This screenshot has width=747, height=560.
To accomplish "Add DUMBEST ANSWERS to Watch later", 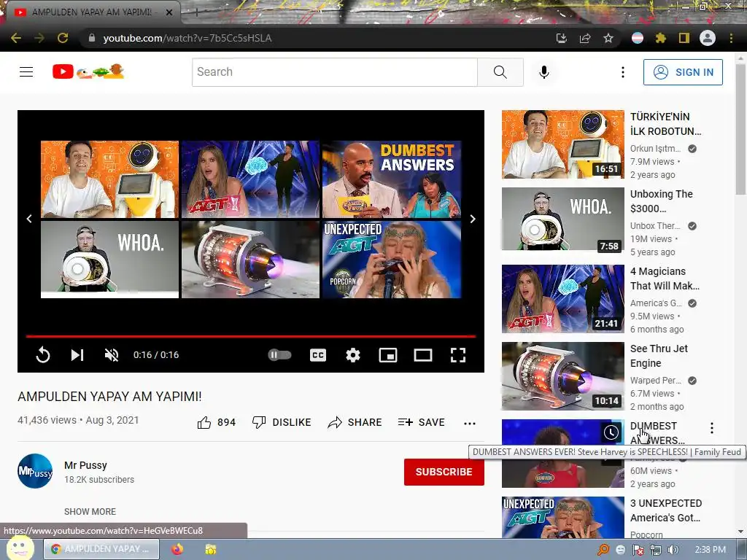I will 611,432.
